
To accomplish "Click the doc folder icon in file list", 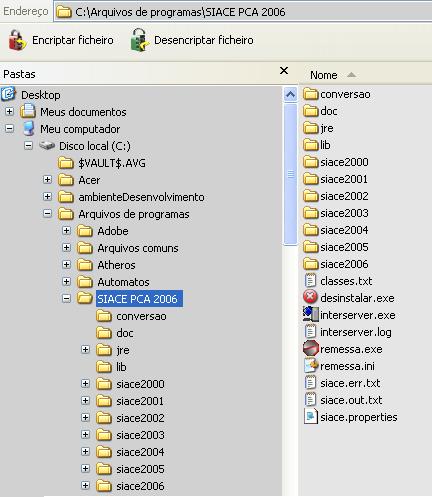I will click(x=311, y=111).
